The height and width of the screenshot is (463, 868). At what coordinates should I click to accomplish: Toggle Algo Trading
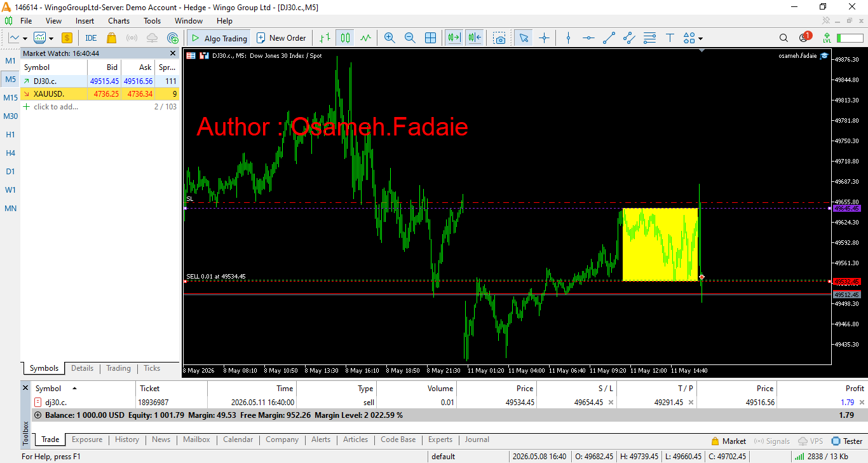point(218,38)
